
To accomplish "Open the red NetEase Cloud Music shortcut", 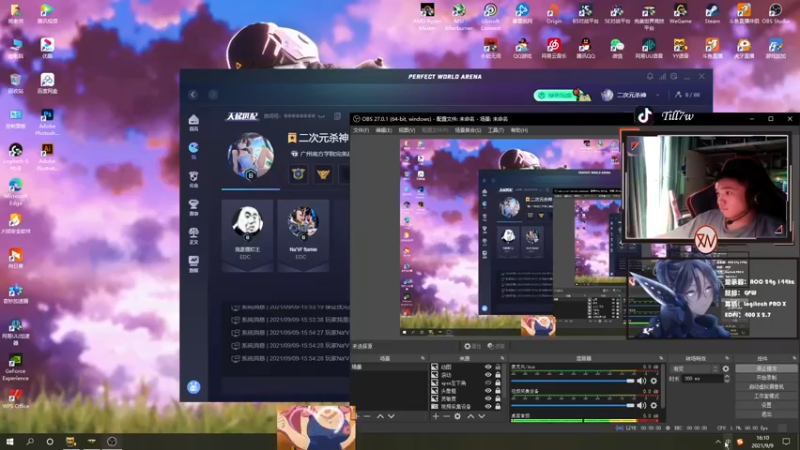I will (x=554, y=49).
